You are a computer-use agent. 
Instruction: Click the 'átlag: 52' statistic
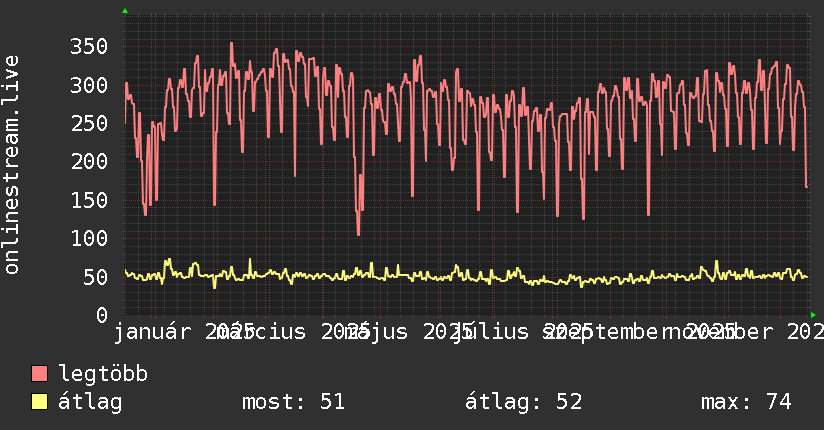point(523,402)
